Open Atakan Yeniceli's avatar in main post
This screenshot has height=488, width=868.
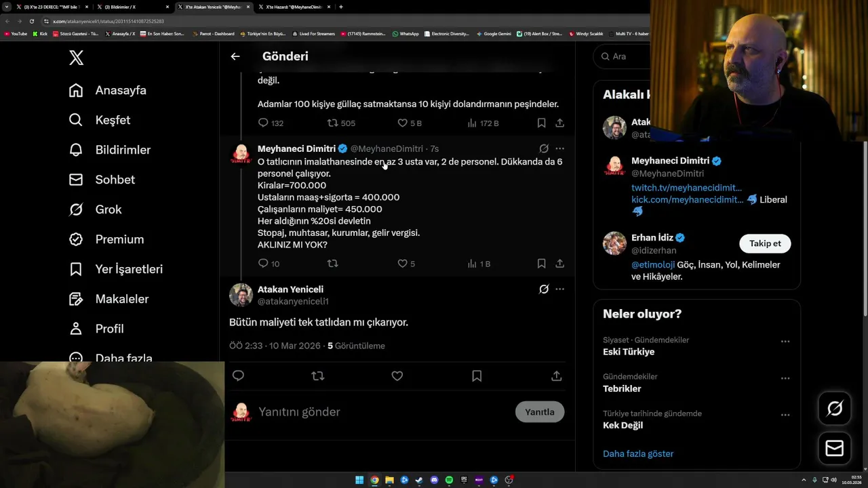(x=241, y=295)
